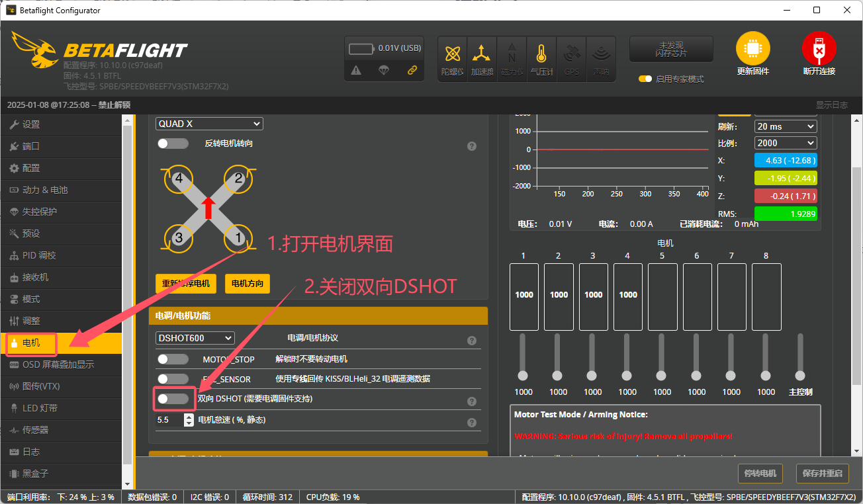Open the Logging (日志) tab
This screenshot has height=504, width=863.
61,452
